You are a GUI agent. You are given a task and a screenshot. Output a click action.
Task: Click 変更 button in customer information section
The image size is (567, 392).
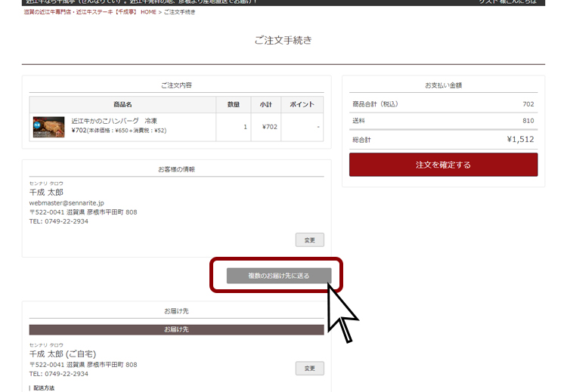pyautogui.click(x=309, y=240)
